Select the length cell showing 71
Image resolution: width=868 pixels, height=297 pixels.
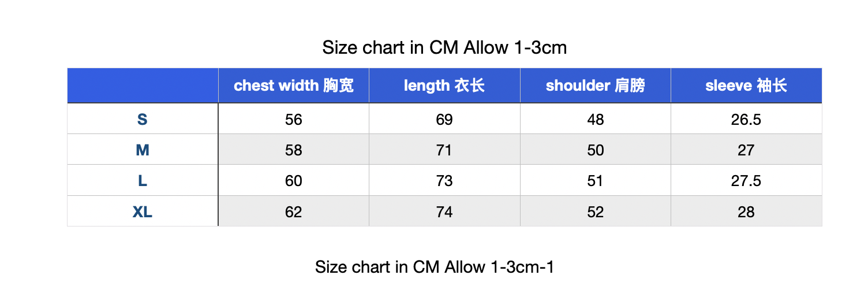tap(444, 150)
